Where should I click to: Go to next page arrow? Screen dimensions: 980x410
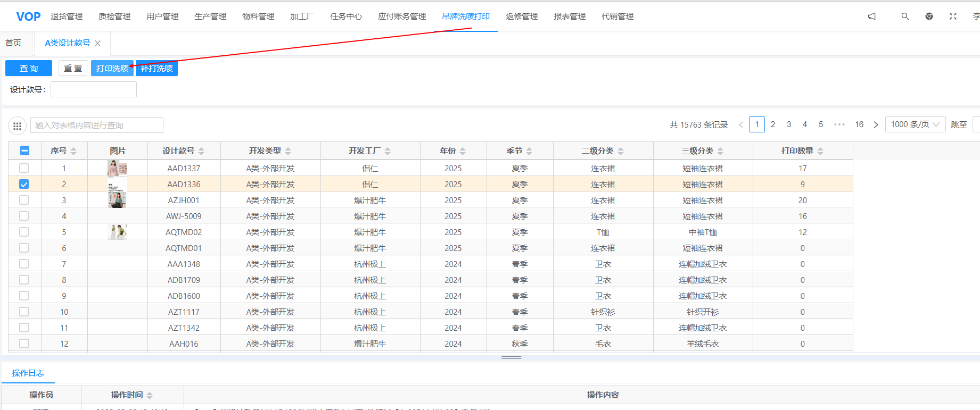876,125
